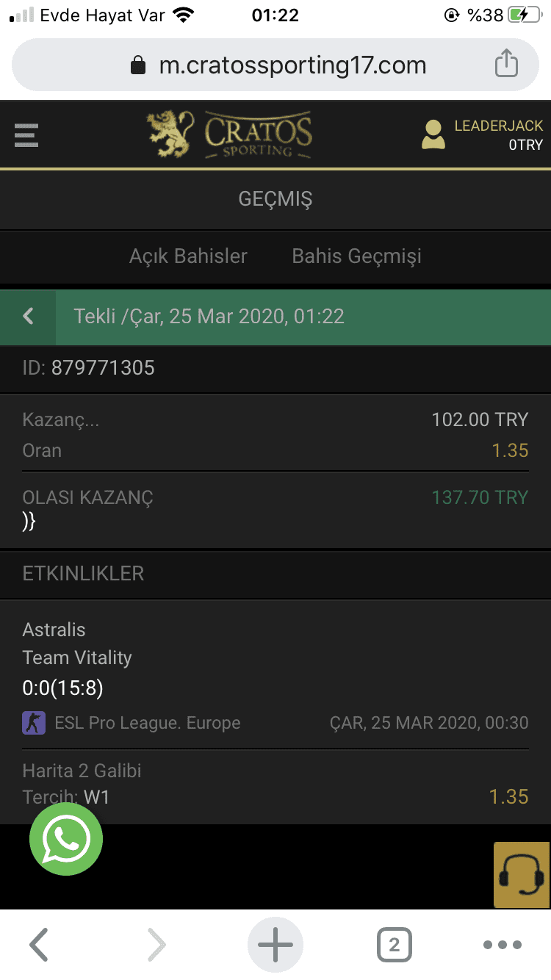
Task: Open browser more options dots
Action: (503, 945)
